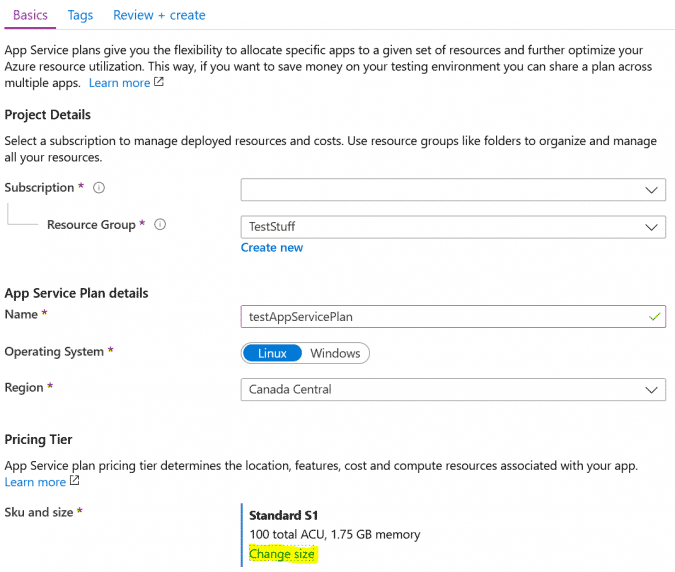
Task: Click the Subscription dropdown chevron arrow
Action: [x=651, y=190]
